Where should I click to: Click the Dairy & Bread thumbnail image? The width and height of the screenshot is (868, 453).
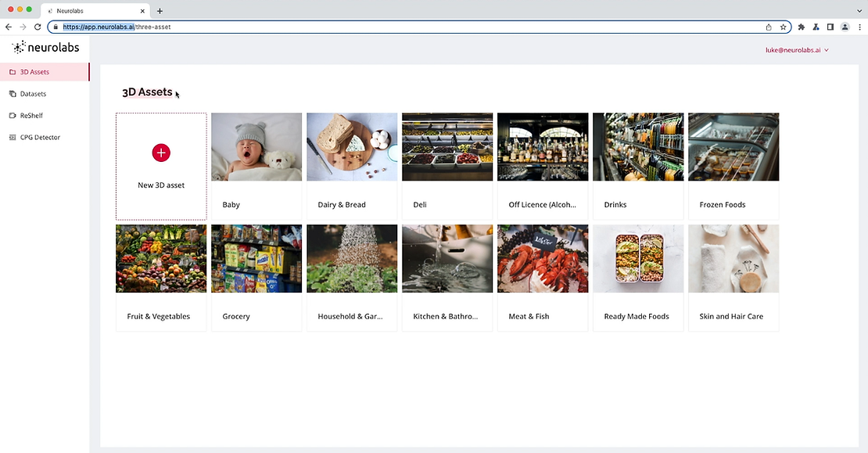click(x=352, y=147)
